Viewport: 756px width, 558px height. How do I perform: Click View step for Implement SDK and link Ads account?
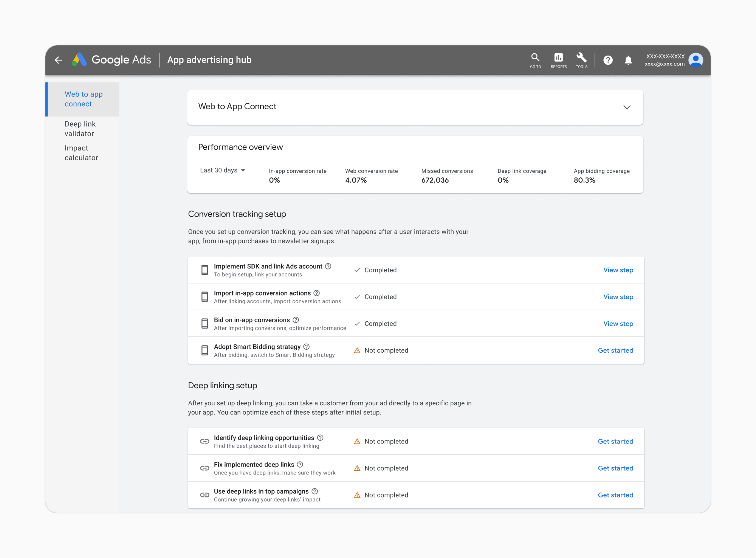[618, 270]
